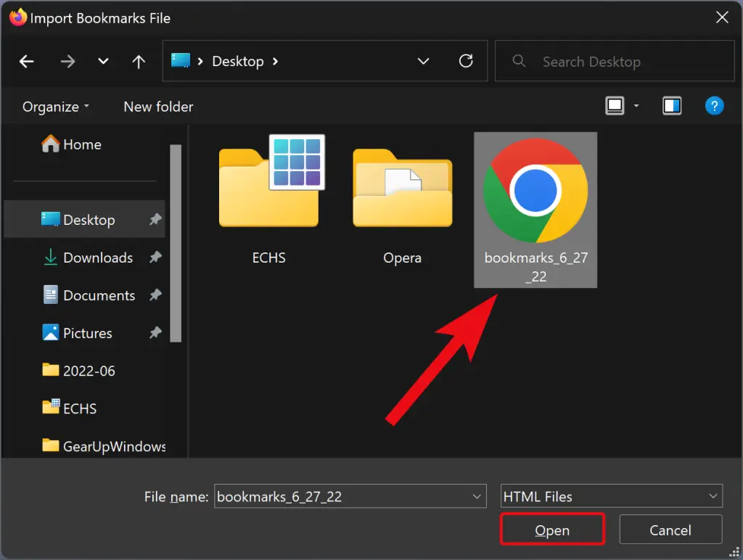
Task: Open the HTML Files file type dropdown
Action: [x=712, y=496]
